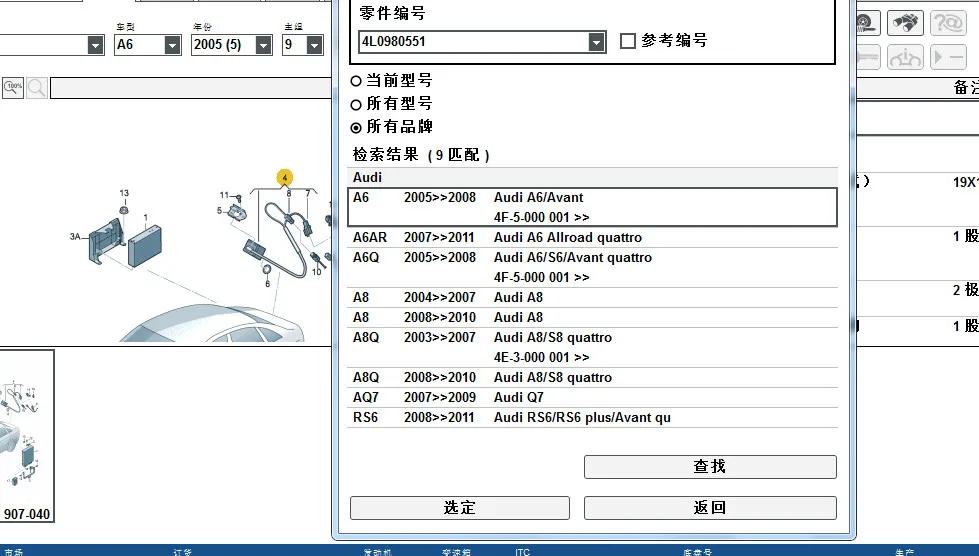
Task: Open the leftmost empty dropdown arrow
Action: (x=95, y=45)
